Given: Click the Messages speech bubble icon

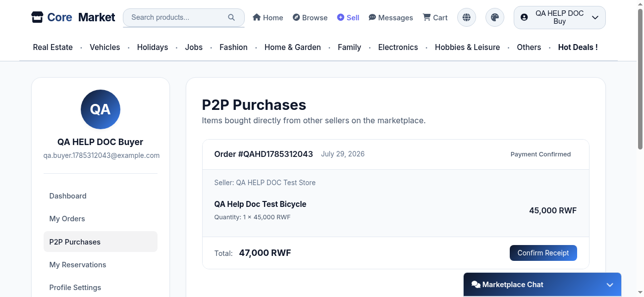Looking at the screenshot, I should [x=373, y=17].
